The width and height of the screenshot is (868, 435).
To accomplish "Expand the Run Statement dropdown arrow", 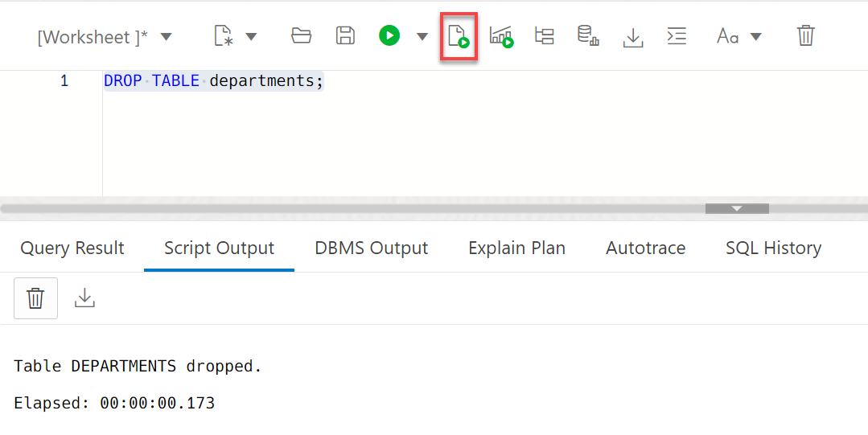I will coord(422,36).
